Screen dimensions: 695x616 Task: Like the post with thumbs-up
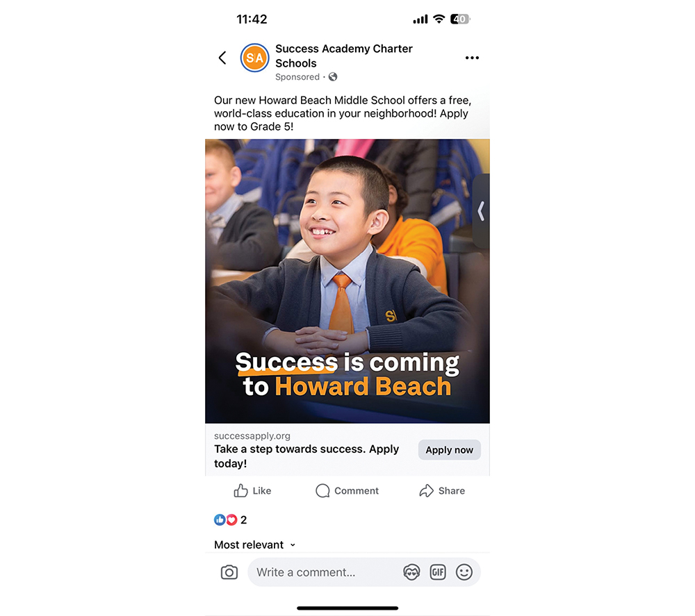252,491
